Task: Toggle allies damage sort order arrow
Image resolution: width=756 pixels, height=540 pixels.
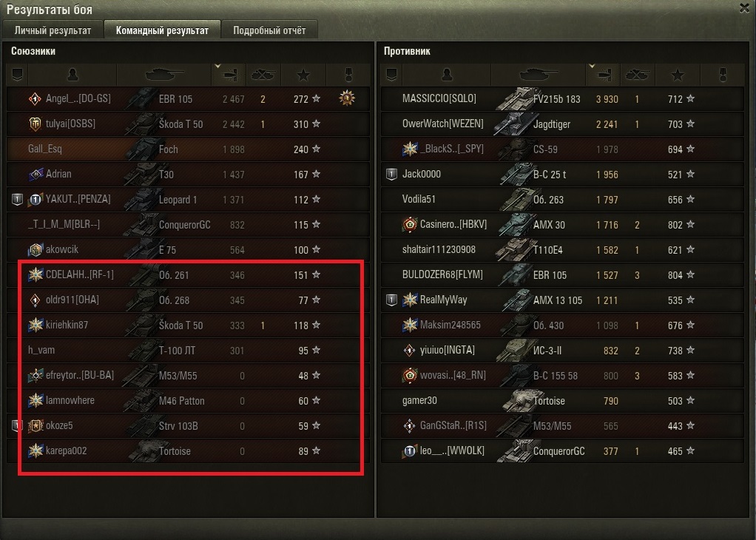Action: 217,66
